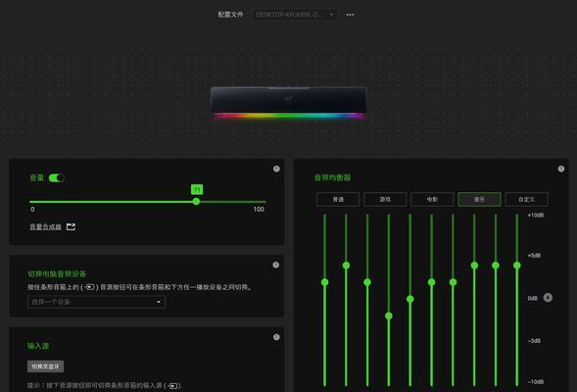The image size is (577, 392).
Task: Click the third equalizer band slider handle
Action: pos(367,282)
